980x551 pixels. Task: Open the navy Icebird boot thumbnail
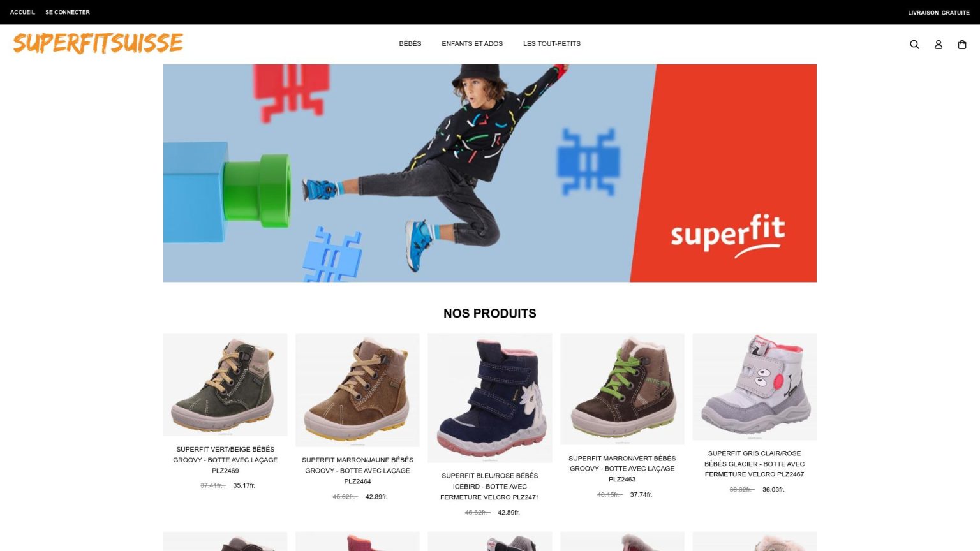490,398
